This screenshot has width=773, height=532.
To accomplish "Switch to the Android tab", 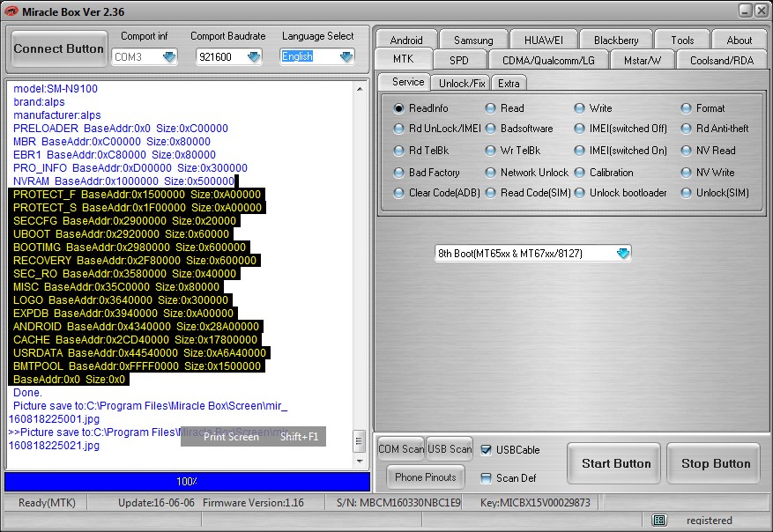I will coord(406,40).
